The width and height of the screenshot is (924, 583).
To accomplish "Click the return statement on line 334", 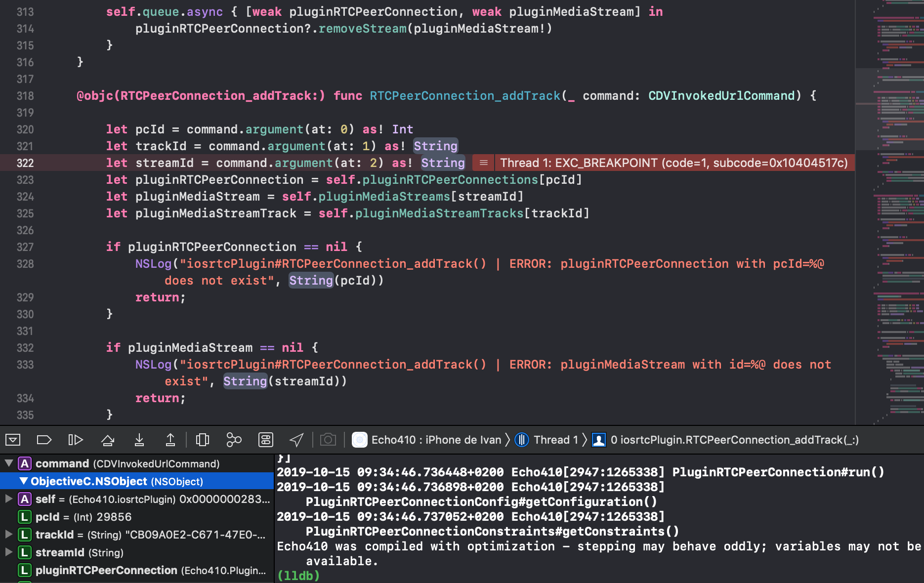I will click(x=160, y=398).
